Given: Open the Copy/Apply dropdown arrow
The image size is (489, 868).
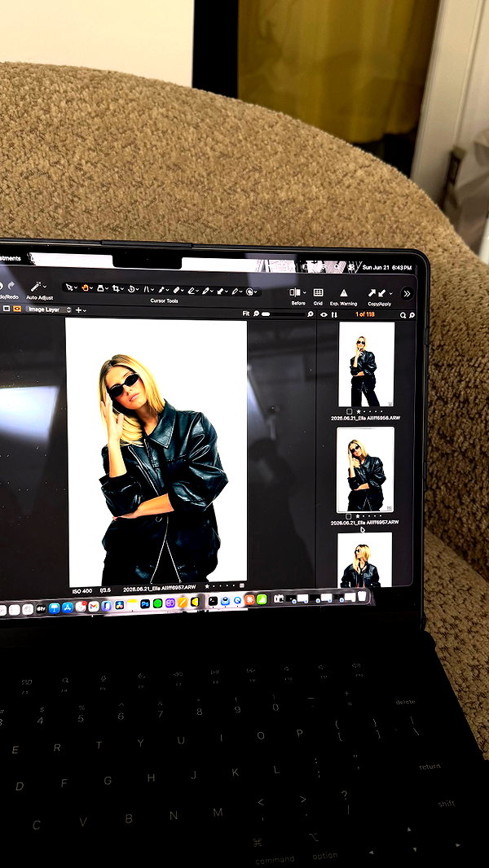Looking at the screenshot, I should (x=390, y=293).
